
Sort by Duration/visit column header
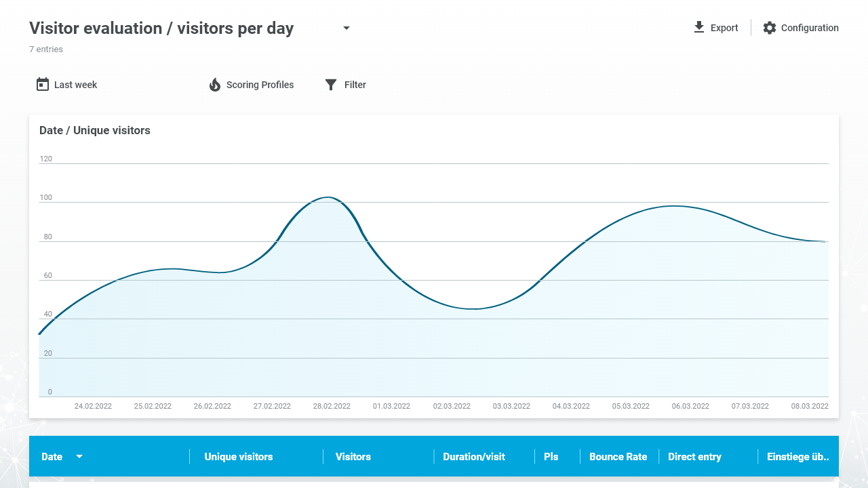pos(474,457)
